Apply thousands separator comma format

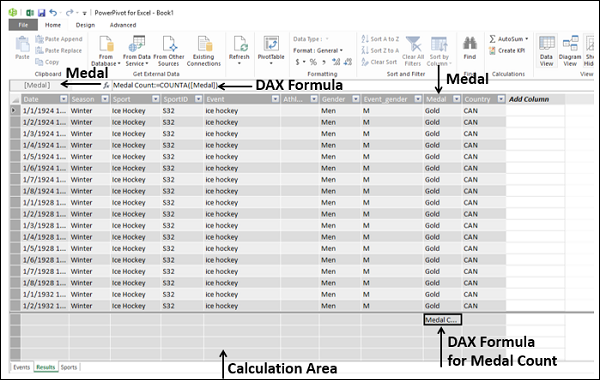pos(324,62)
